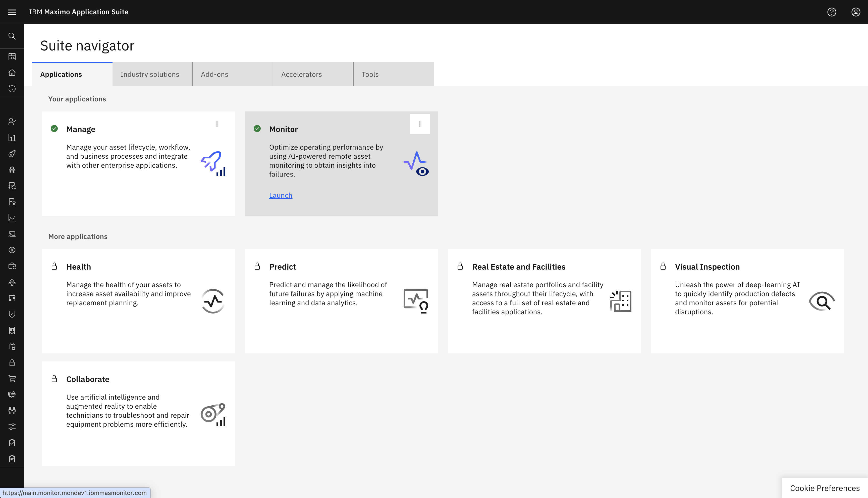This screenshot has height=498, width=868.
Task: Switch to the Add-ons tab
Action: 233,74
